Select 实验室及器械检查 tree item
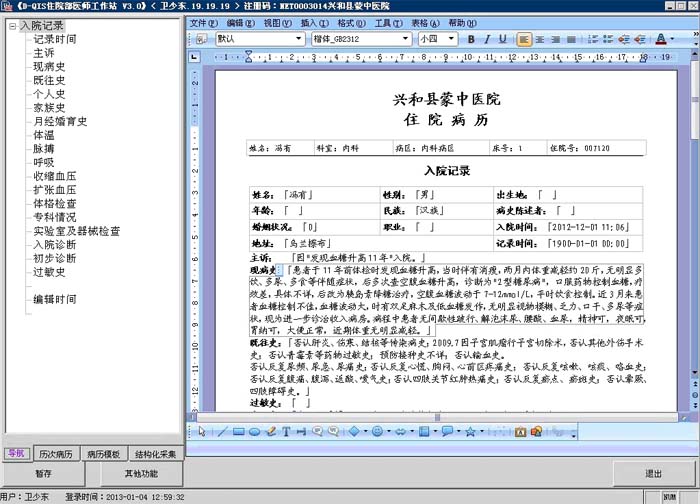This screenshot has height=504, width=700. 77,231
